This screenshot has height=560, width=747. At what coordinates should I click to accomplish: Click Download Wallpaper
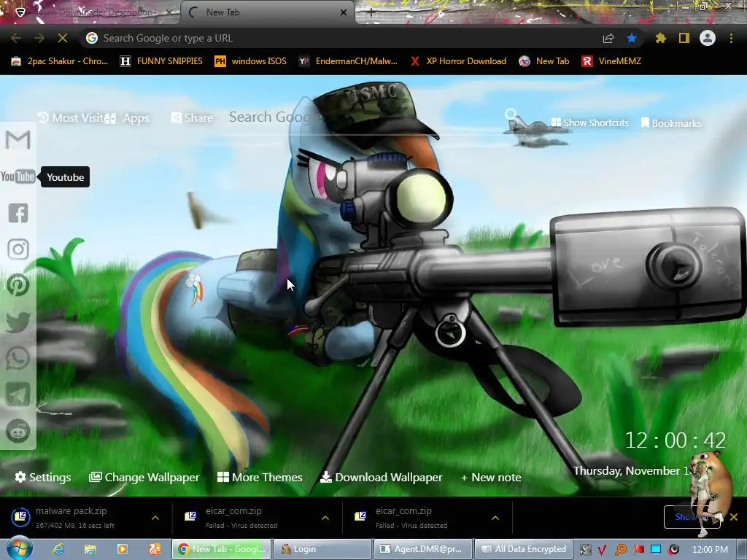(381, 477)
